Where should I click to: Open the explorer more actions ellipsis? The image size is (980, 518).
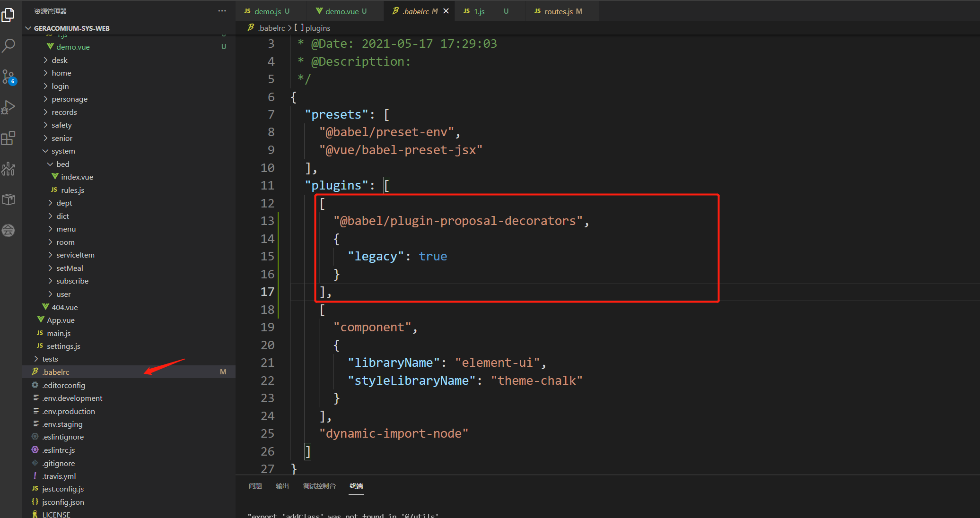click(x=222, y=11)
